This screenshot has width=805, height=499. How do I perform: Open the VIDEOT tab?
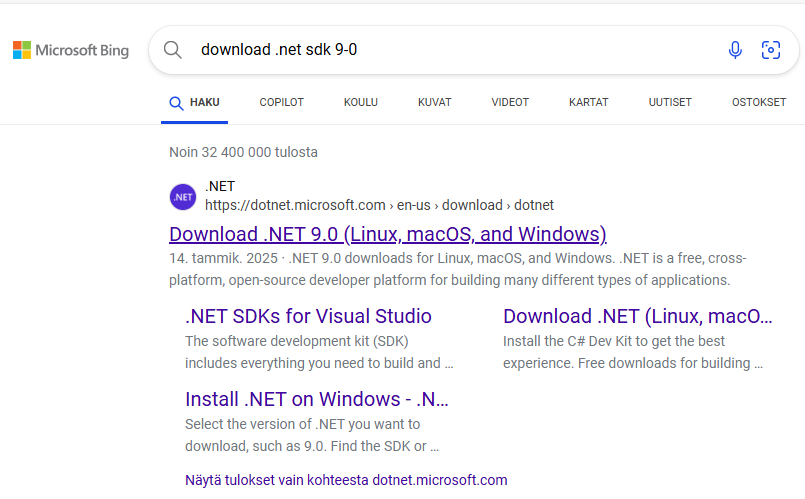[x=510, y=102]
